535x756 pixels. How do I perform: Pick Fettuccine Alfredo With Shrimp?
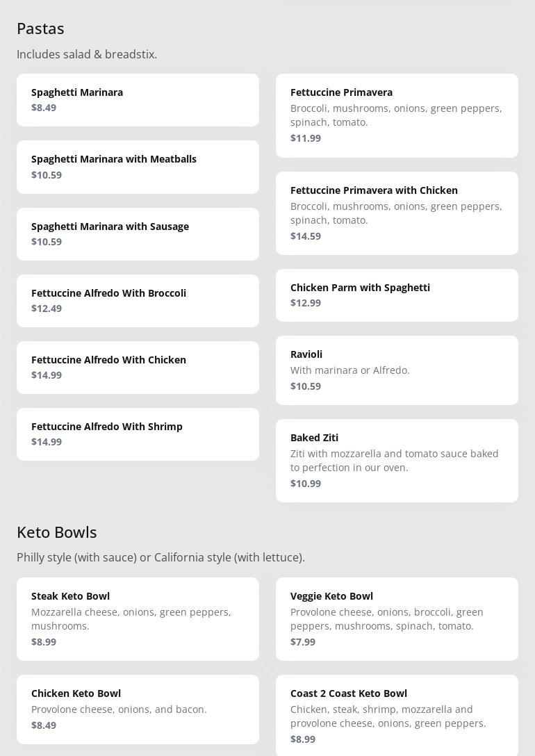[x=138, y=434]
